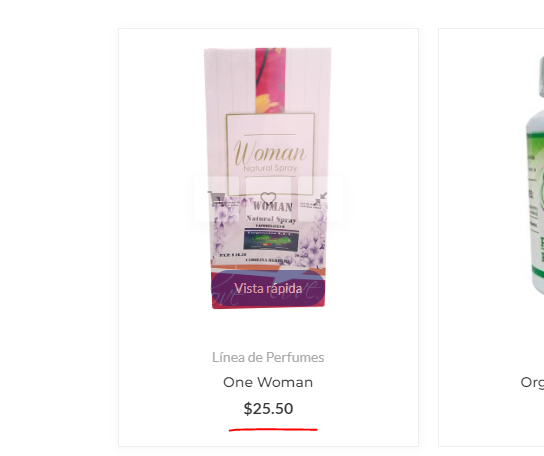The width and height of the screenshot is (544, 456).
Task: Select the One Woman product card
Action: pos(268,237)
